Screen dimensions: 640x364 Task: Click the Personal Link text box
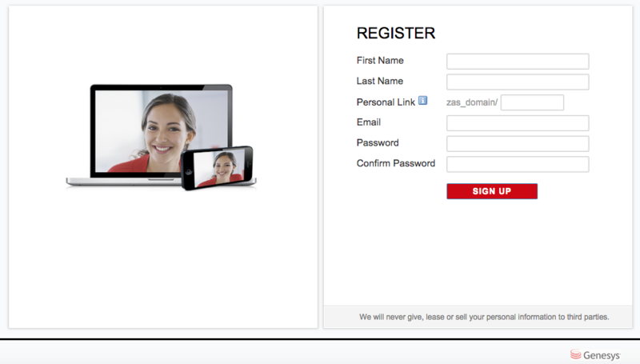click(x=532, y=102)
